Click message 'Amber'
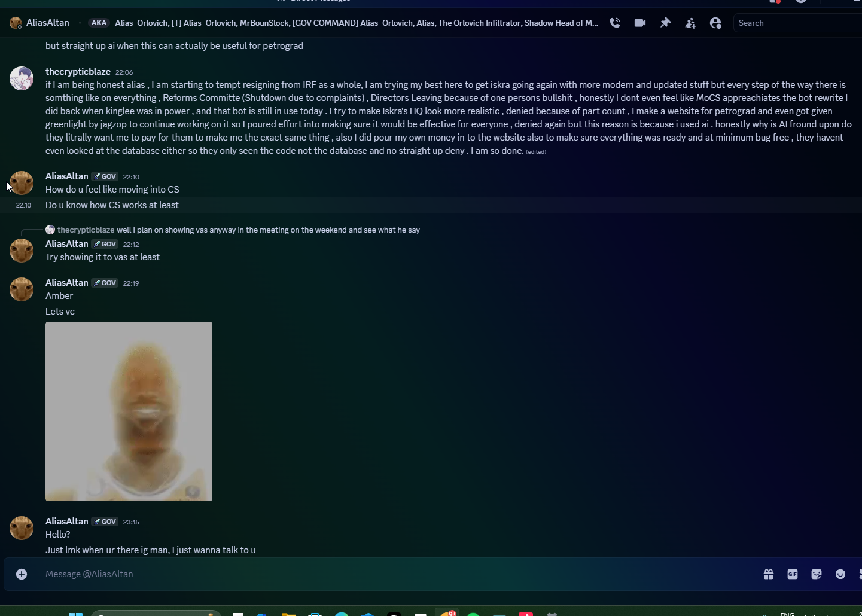862x616 pixels. click(59, 296)
